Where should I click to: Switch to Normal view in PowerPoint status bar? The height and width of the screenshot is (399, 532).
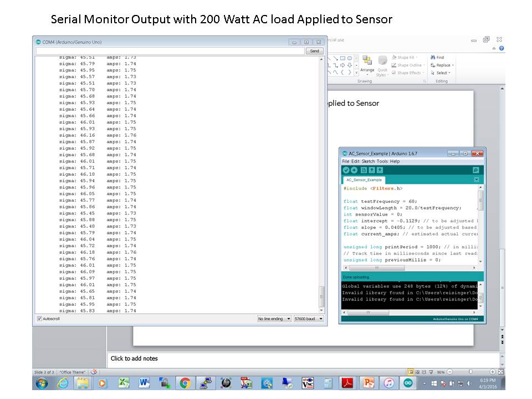[x=411, y=372]
